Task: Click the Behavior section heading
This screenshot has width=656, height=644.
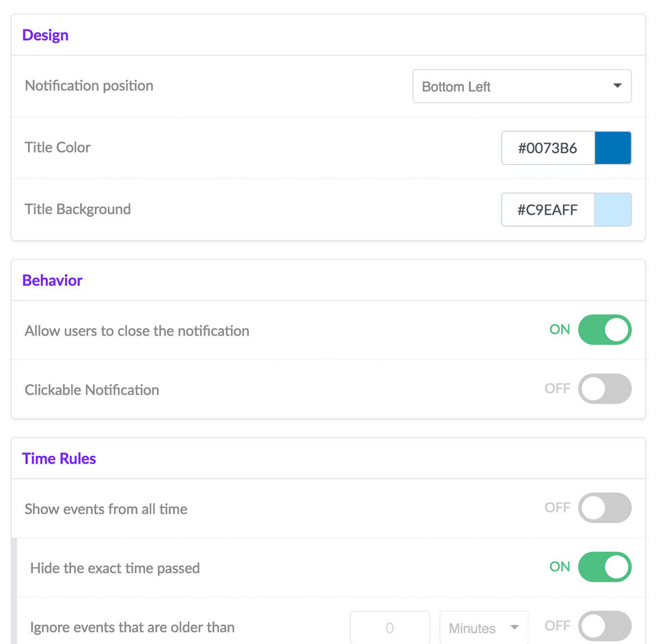Action: (x=52, y=280)
